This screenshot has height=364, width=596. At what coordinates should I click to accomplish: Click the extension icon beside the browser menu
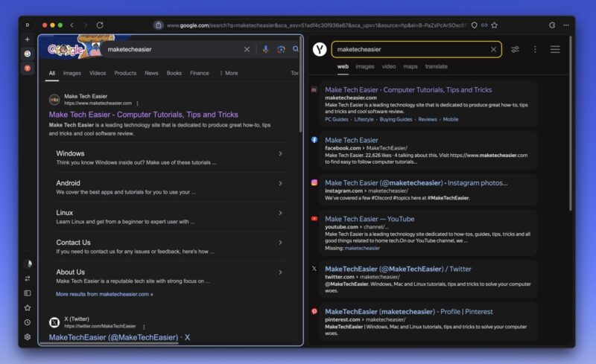click(x=552, y=25)
